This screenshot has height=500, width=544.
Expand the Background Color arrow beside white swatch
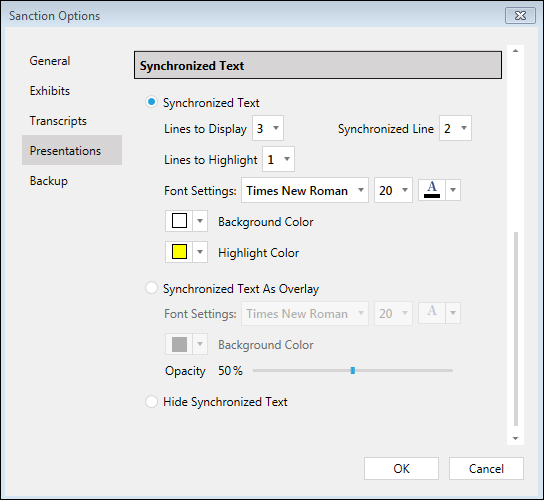click(200, 221)
